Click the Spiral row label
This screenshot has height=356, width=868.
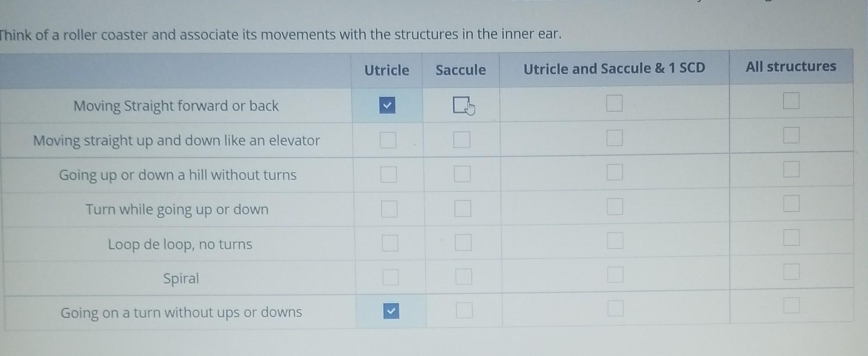click(181, 278)
